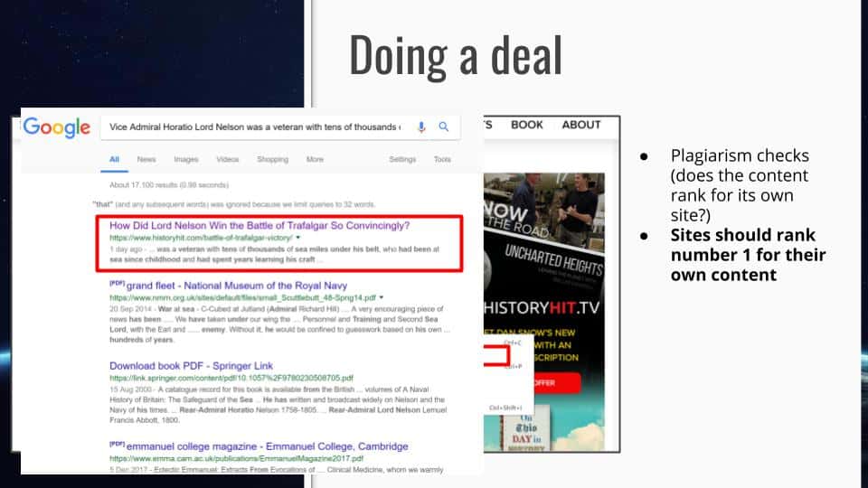Select the All search tab
This screenshot has height=488, width=868.
(x=114, y=159)
